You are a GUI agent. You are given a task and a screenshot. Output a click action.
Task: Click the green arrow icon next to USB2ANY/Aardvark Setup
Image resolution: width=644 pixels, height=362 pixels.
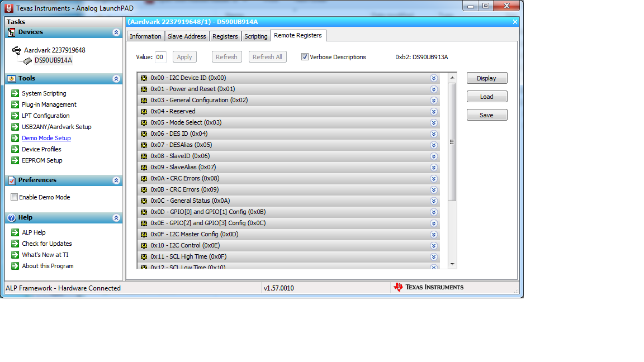pos(15,127)
